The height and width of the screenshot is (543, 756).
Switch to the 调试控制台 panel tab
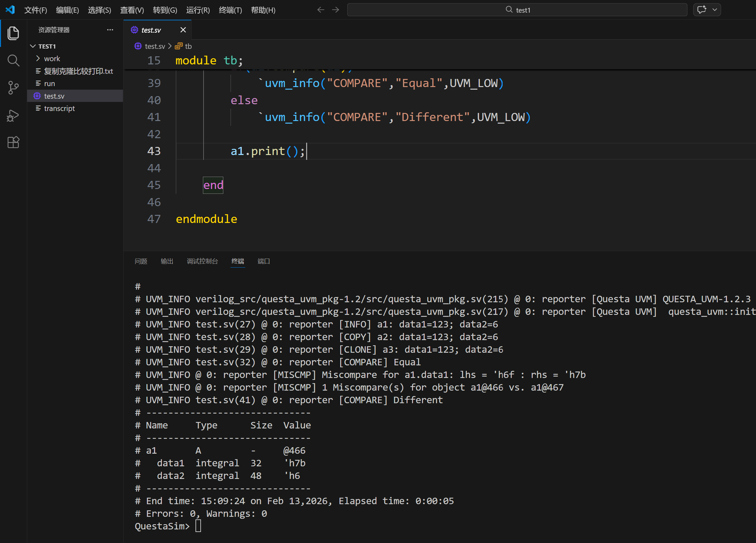[x=202, y=261]
